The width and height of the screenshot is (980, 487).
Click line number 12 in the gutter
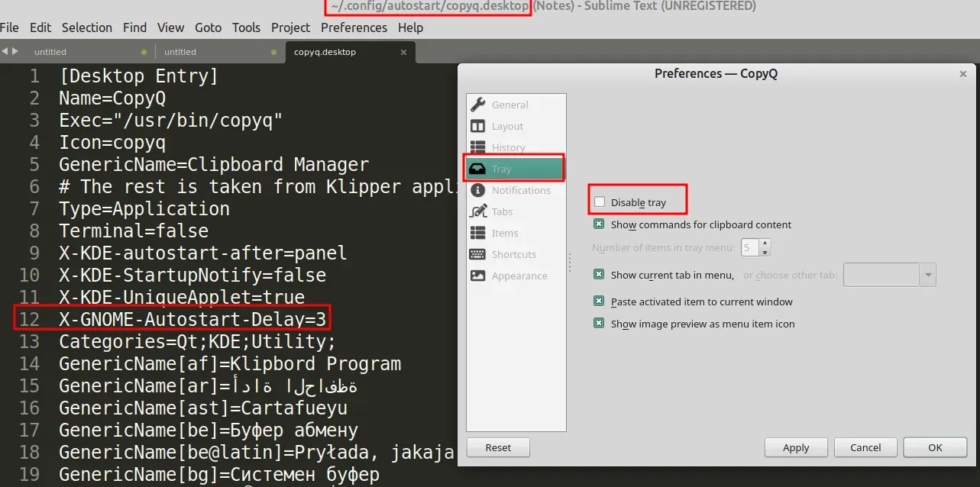[29, 319]
